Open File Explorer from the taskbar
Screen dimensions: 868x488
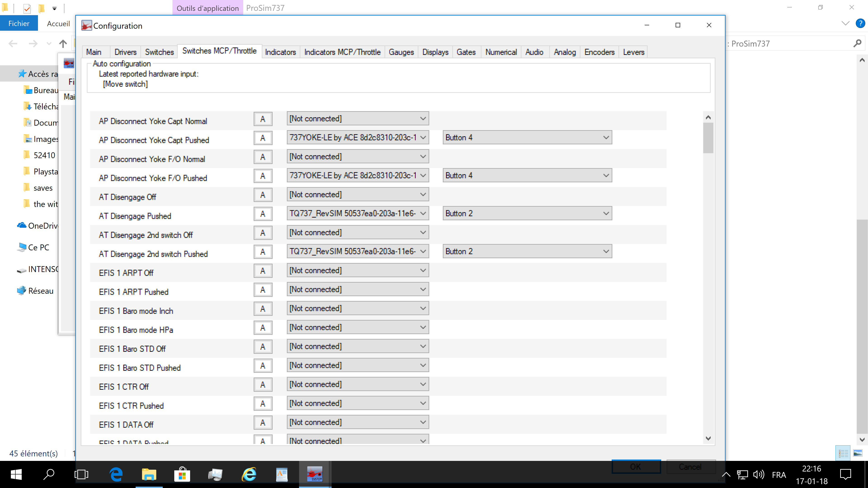[149, 474]
